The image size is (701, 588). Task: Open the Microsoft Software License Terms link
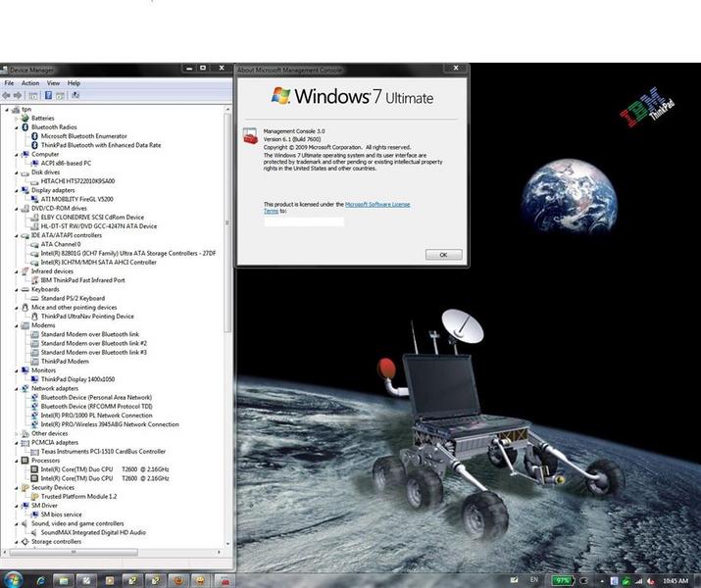(377, 204)
